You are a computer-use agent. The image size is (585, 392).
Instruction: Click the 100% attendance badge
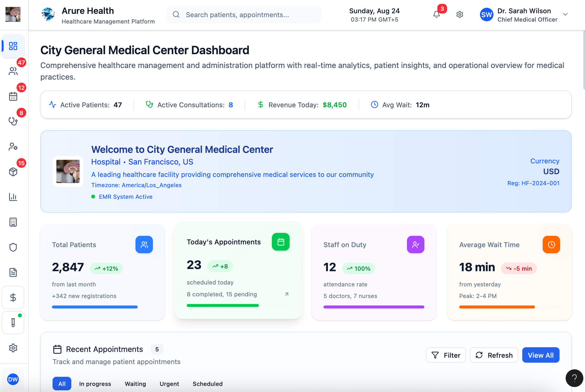(359, 268)
